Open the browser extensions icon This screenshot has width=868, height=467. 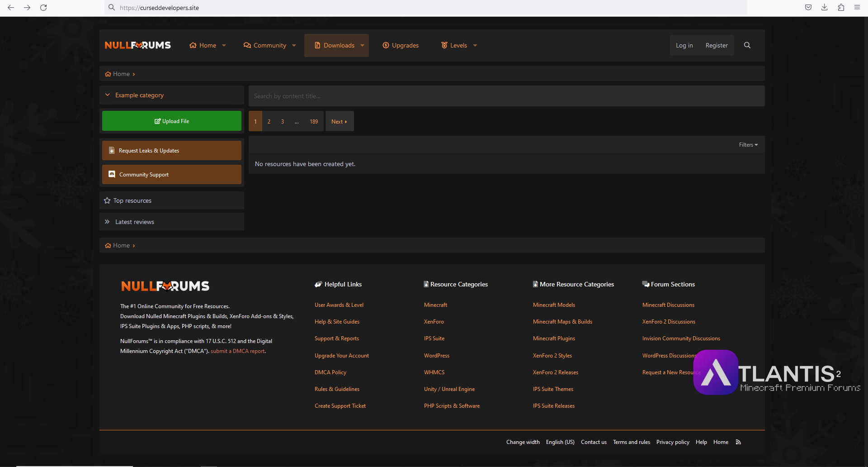point(841,7)
